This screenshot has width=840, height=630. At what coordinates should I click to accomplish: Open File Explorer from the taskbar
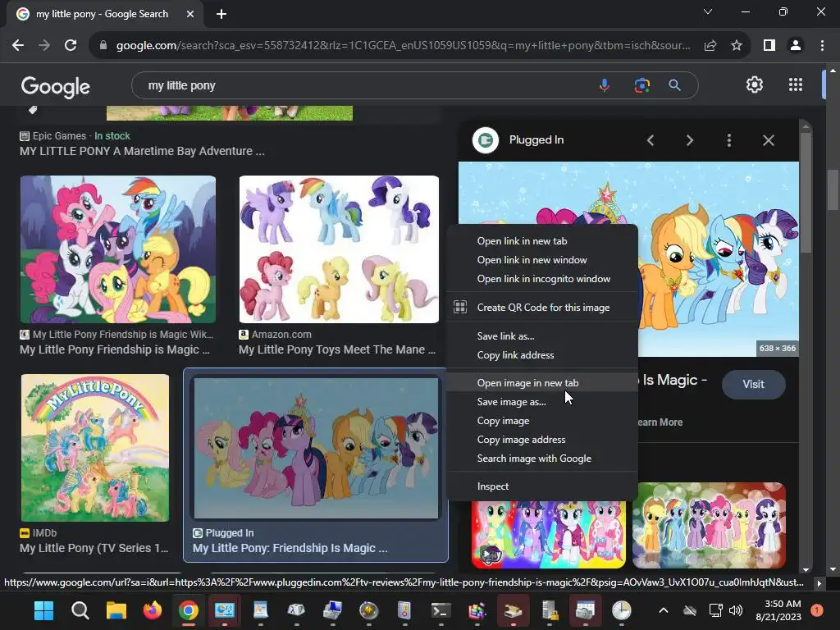(116, 610)
